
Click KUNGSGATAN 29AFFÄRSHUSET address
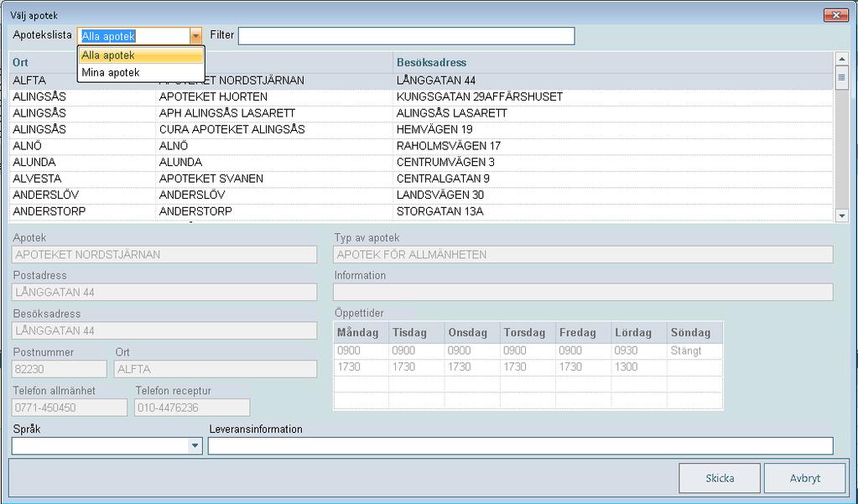tap(480, 97)
